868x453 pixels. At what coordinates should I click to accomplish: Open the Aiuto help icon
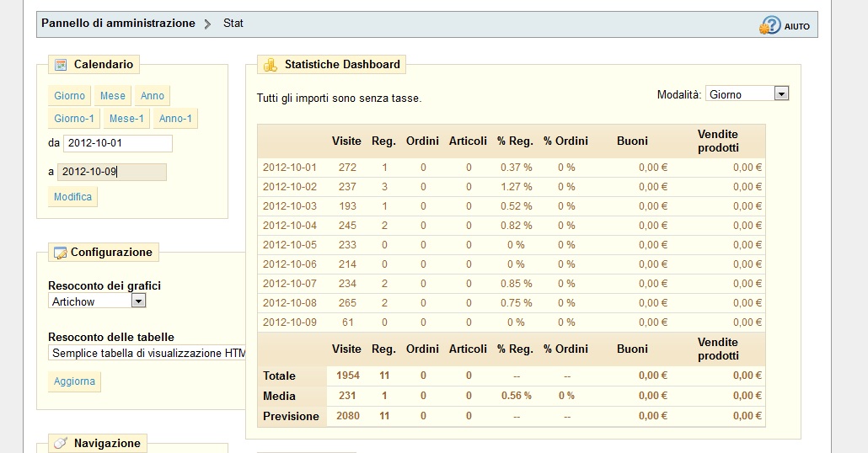pos(770,25)
